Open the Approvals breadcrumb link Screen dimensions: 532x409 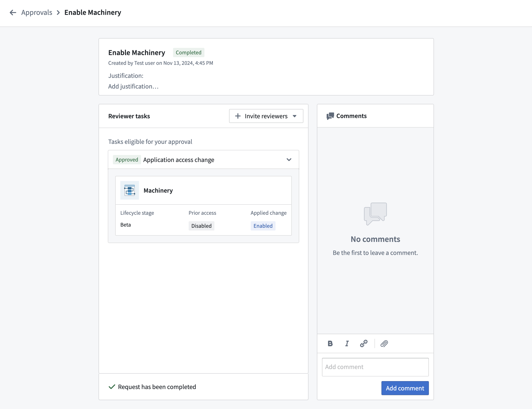coord(37,12)
